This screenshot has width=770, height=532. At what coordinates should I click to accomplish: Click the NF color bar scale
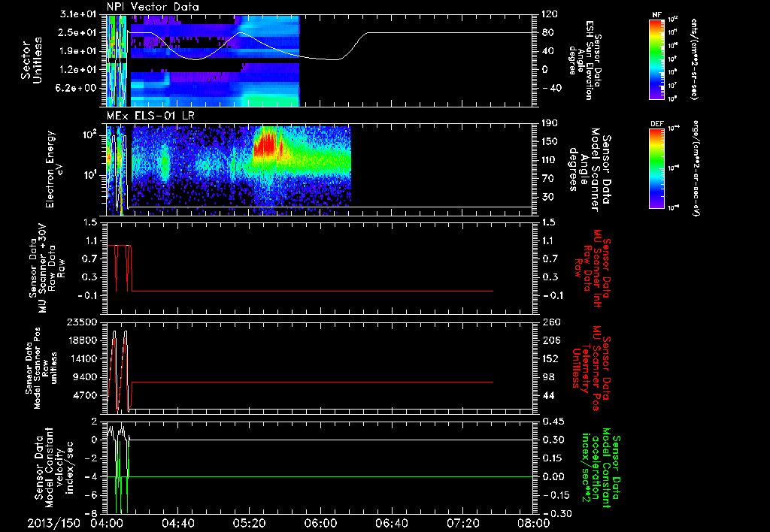point(656,59)
